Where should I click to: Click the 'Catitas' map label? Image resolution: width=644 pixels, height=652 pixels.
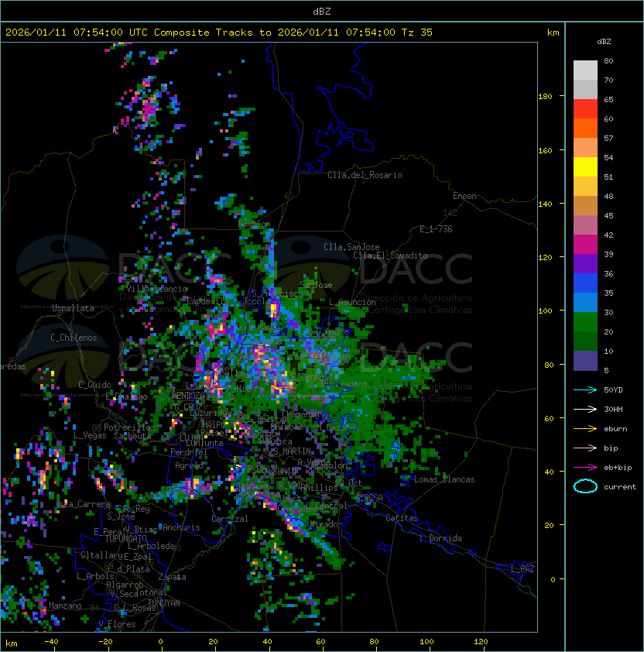pos(402,518)
